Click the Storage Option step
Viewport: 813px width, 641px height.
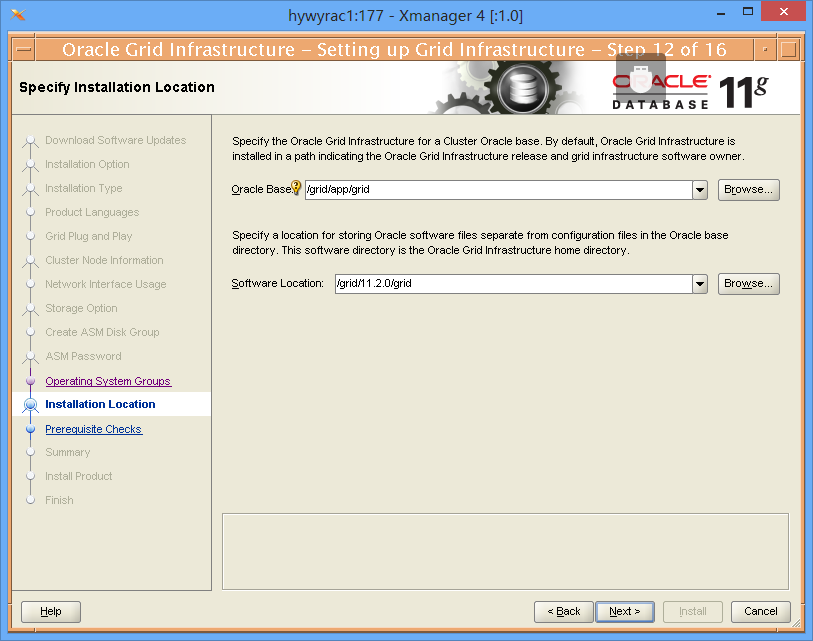point(81,308)
